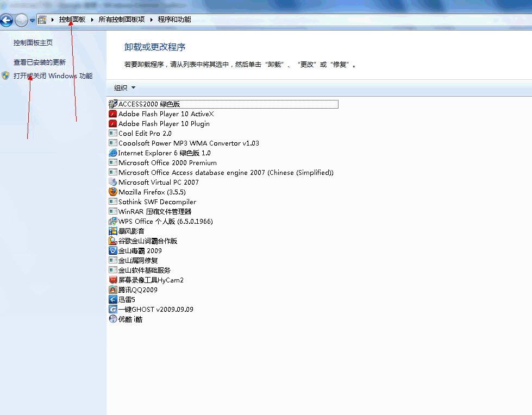Open the 查看已安装的更新 link
The height and width of the screenshot is (415, 532).
click(39, 62)
